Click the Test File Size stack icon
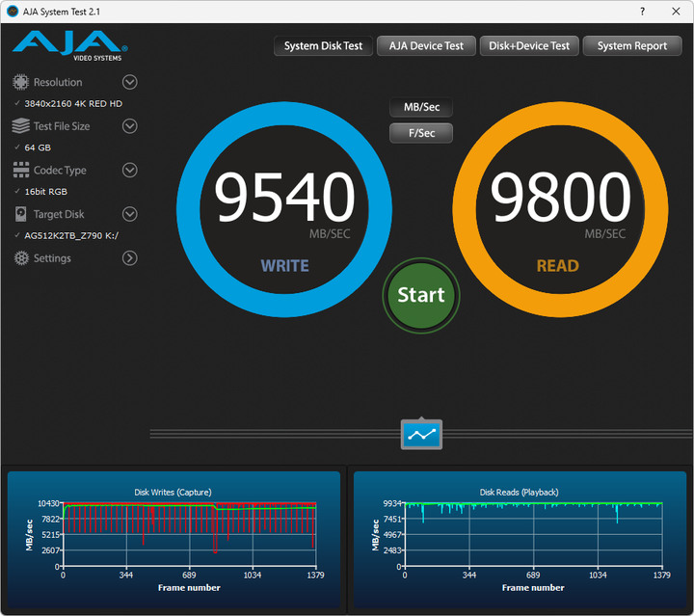This screenshot has width=694, height=616. pyautogui.click(x=20, y=126)
